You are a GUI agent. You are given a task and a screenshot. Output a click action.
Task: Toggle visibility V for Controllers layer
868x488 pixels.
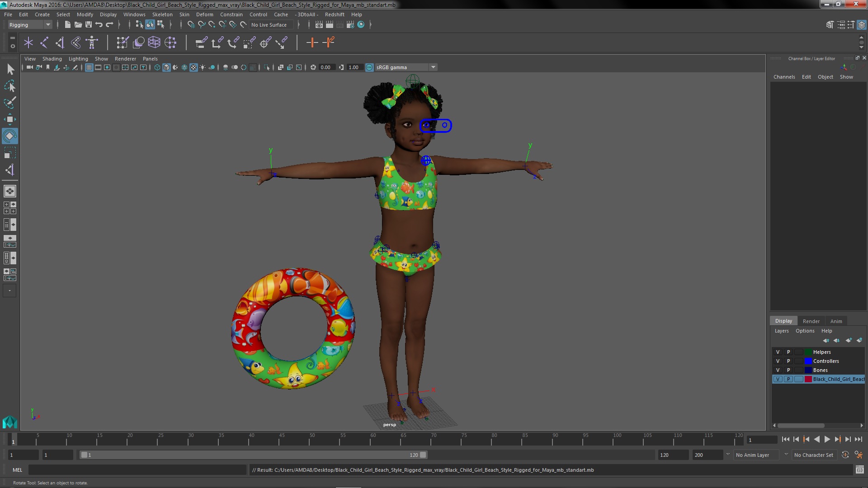point(778,361)
